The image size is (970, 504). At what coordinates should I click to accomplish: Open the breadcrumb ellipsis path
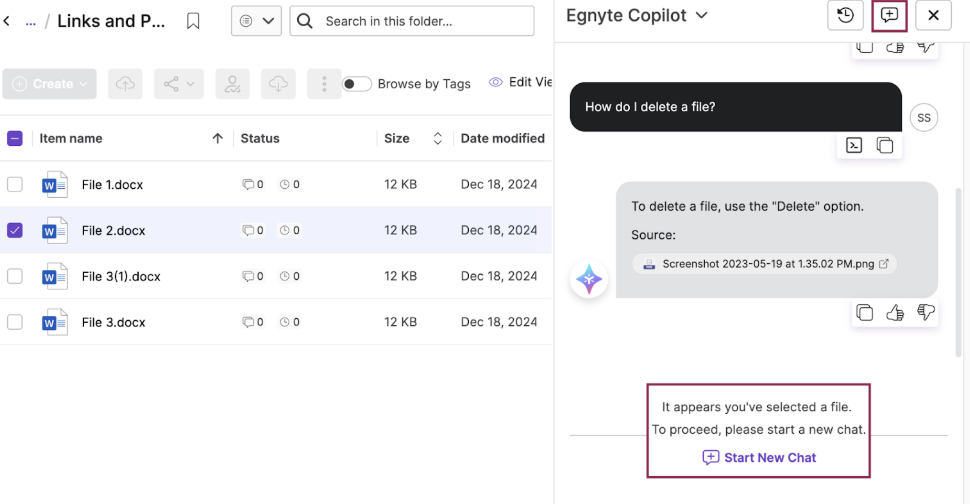click(30, 22)
